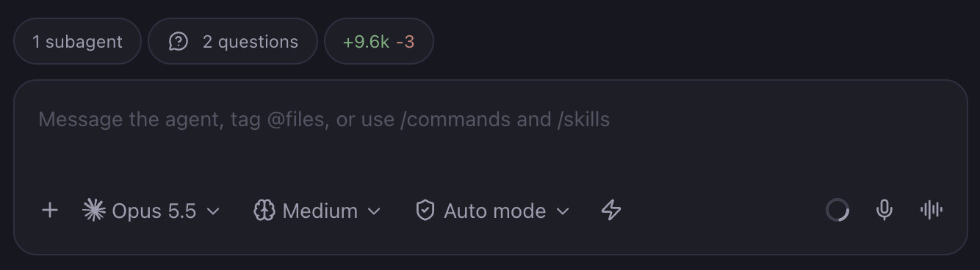Focus the Message the agent input field
Image resolution: width=980 pixels, height=270 pixels.
pos(490,132)
